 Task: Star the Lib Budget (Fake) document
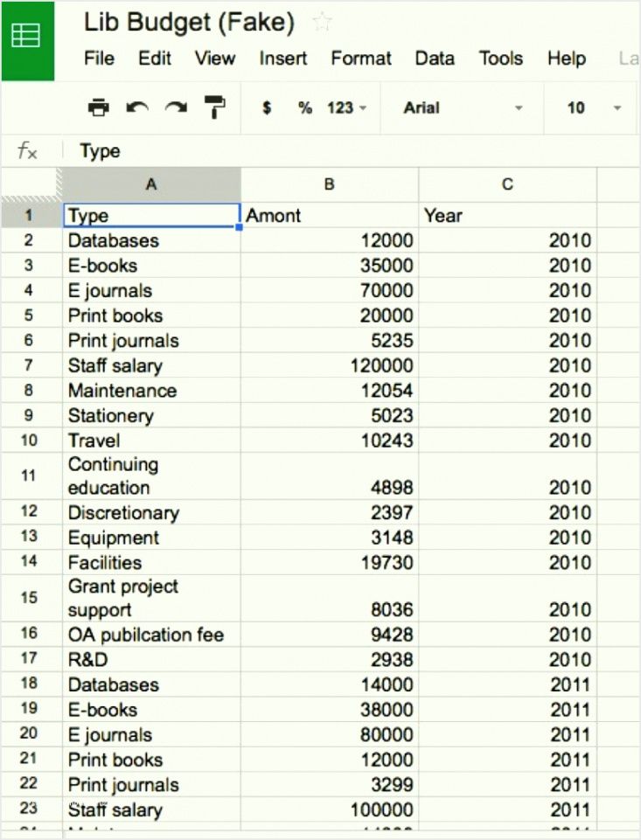pos(322,23)
